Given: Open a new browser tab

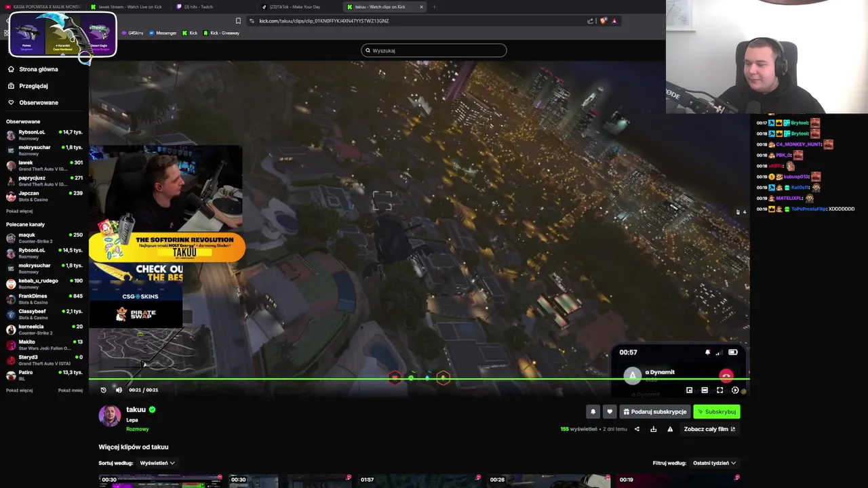Looking at the screenshot, I should (434, 7).
